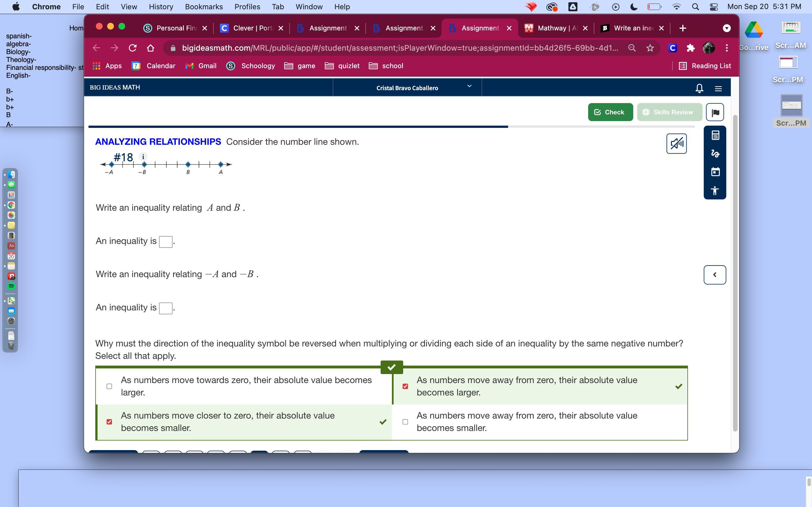Expand the side panel left chevron

(x=714, y=275)
